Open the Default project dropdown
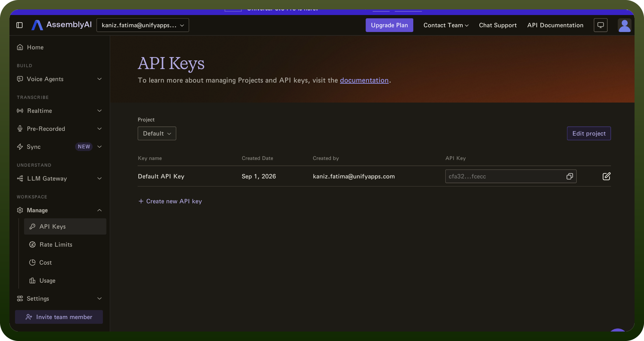Screen dimensions: 644x341 157,133
